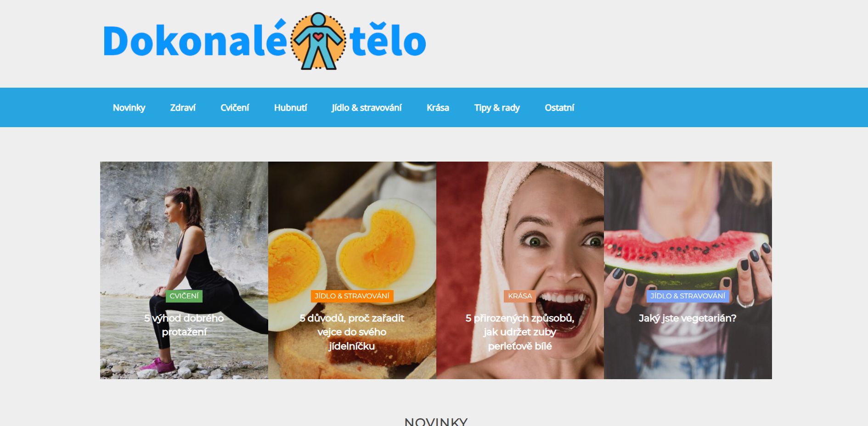Open article 5 výhod dobrého protažení

tap(184, 325)
